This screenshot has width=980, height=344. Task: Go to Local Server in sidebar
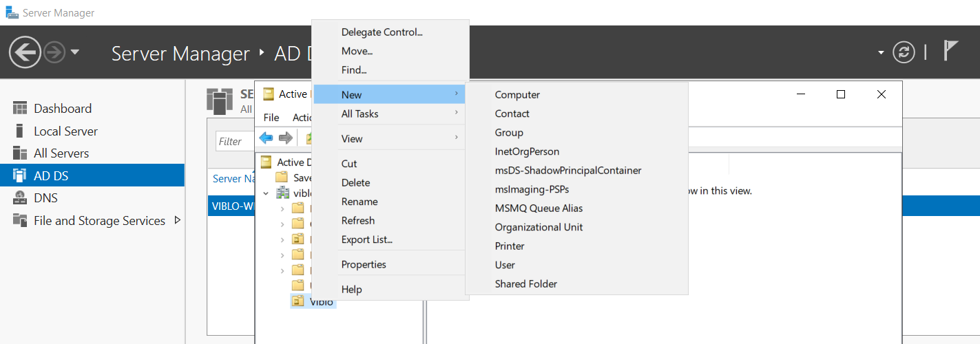[65, 131]
